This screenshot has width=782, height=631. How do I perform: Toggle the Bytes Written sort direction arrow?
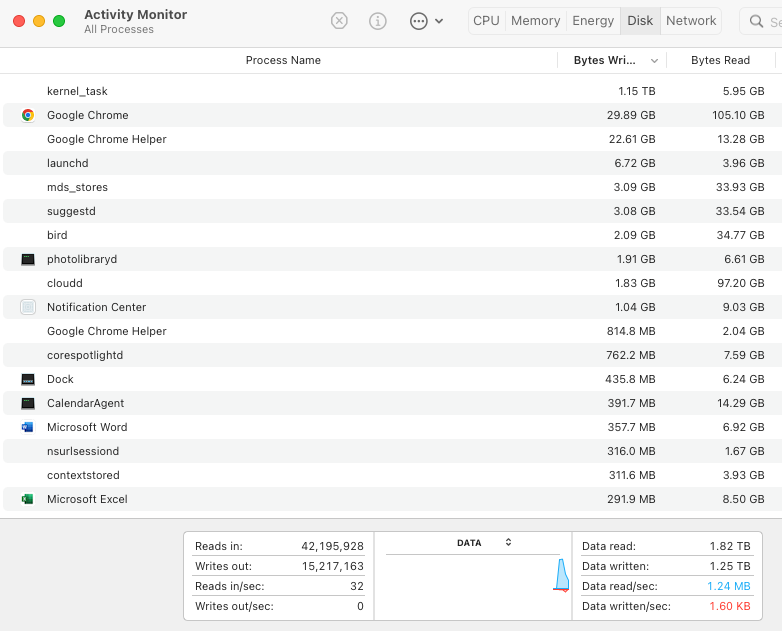click(654, 61)
